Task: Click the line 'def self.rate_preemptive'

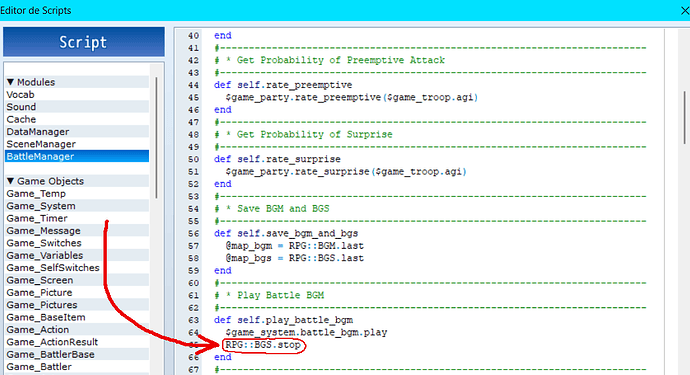Action: 283,85
